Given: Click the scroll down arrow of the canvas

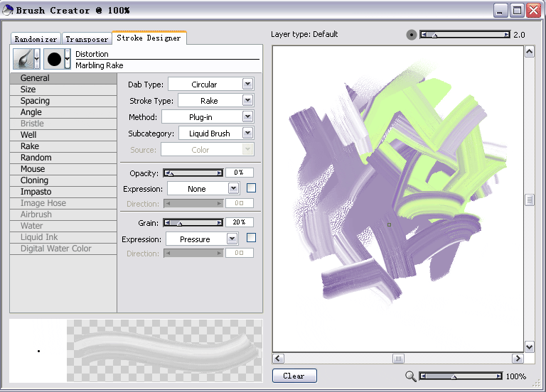Looking at the screenshot, I should click(x=529, y=347).
